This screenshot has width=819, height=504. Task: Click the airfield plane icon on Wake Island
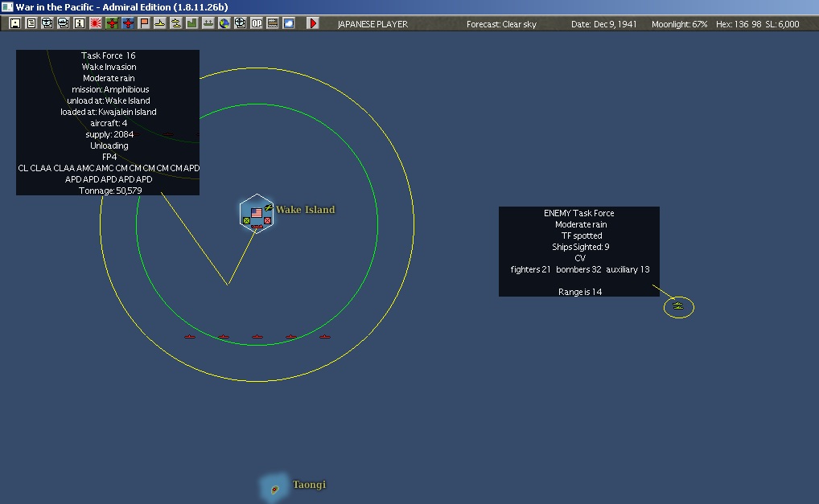point(269,207)
